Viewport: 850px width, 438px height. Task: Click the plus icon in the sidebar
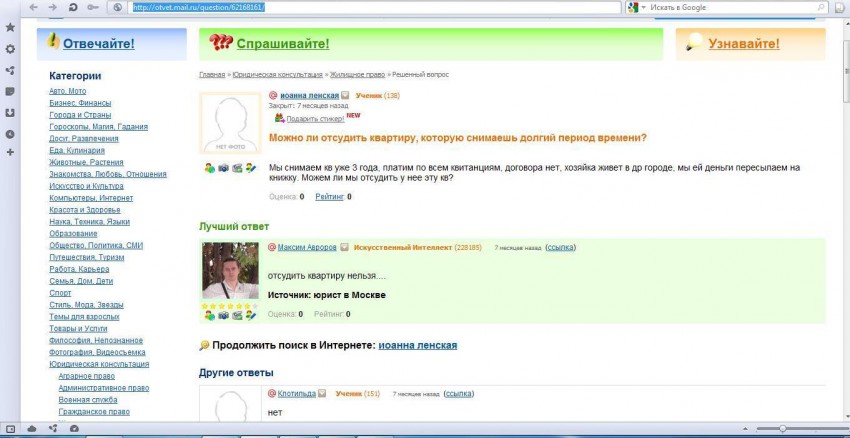pyautogui.click(x=10, y=153)
